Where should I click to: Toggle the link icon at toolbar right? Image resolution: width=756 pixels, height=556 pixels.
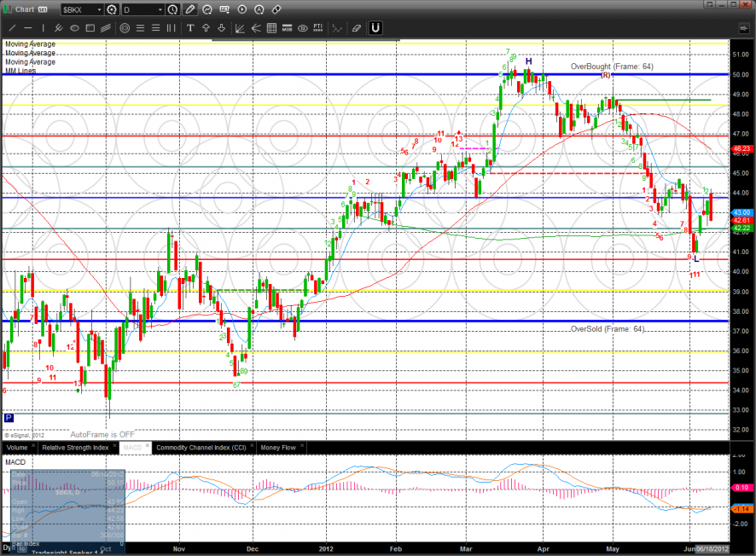[276, 9]
